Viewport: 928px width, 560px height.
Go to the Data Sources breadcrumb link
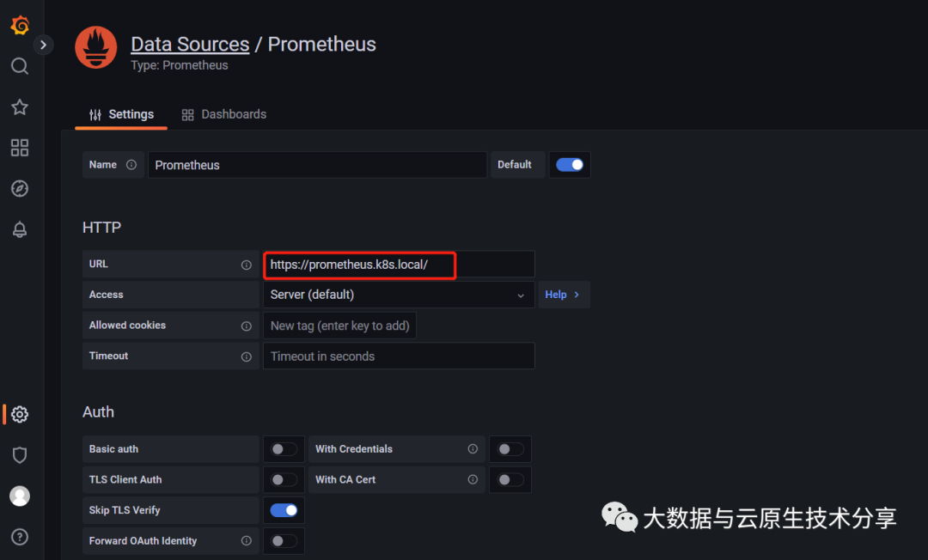(190, 45)
